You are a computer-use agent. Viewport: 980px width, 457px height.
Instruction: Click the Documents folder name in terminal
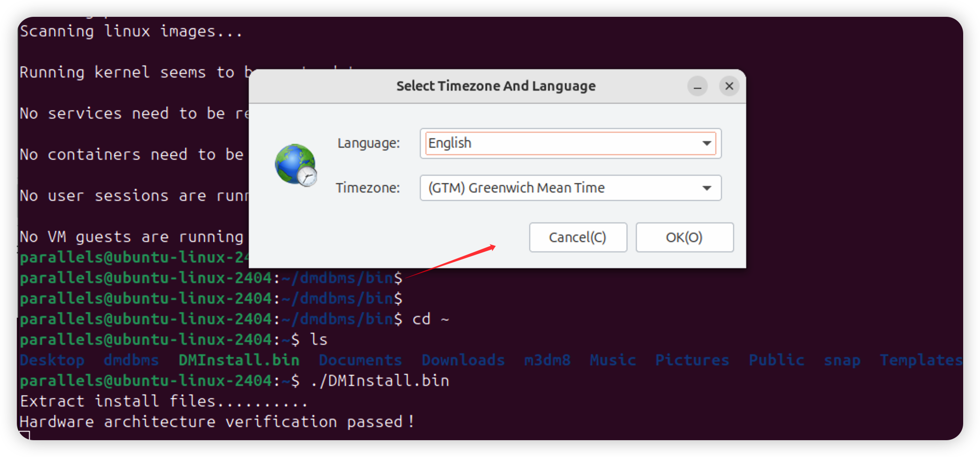[360, 360]
